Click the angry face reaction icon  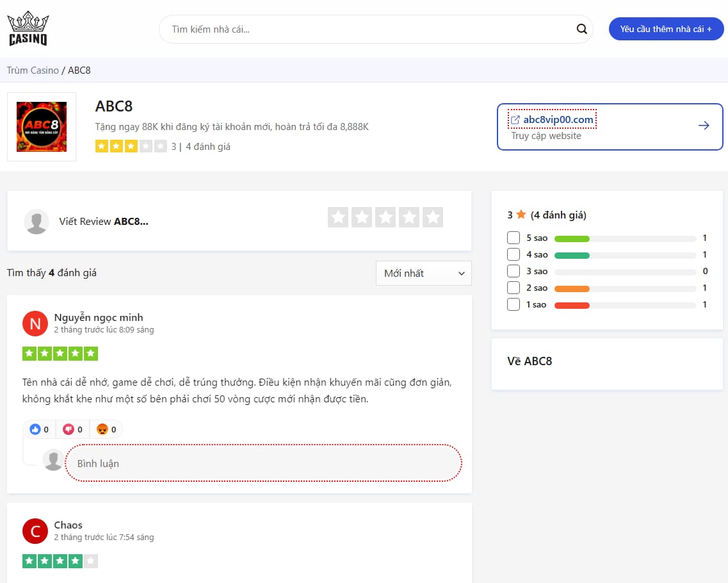point(102,429)
